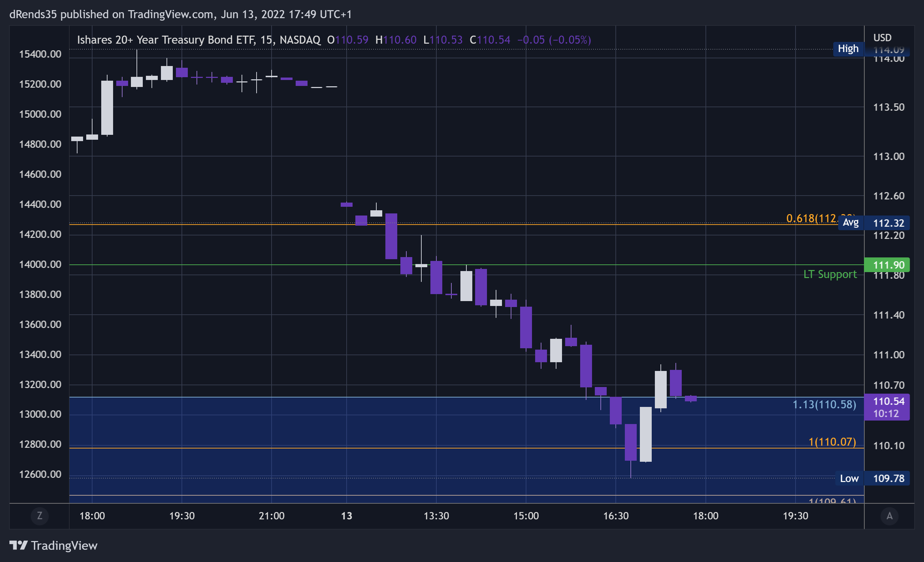Click the 1(110.07) Fibonacci label
This screenshot has width=924, height=562.
832,441
